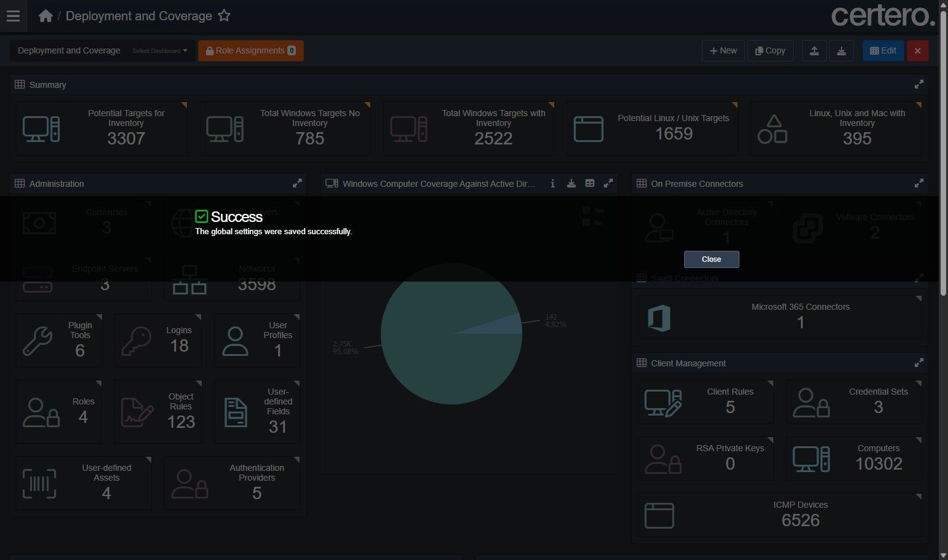This screenshot has width=948, height=560.
Task: Click the certero logo
Action: (x=883, y=16)
